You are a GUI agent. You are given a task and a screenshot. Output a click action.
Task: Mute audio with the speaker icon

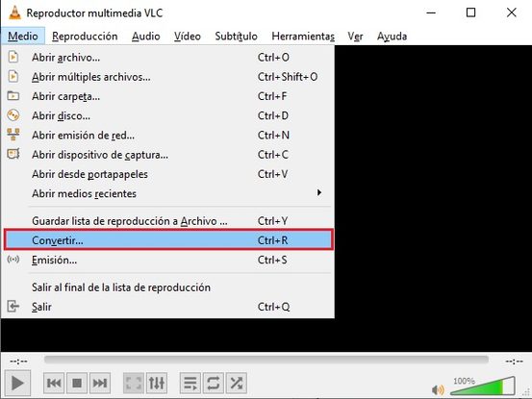[438, 390]
